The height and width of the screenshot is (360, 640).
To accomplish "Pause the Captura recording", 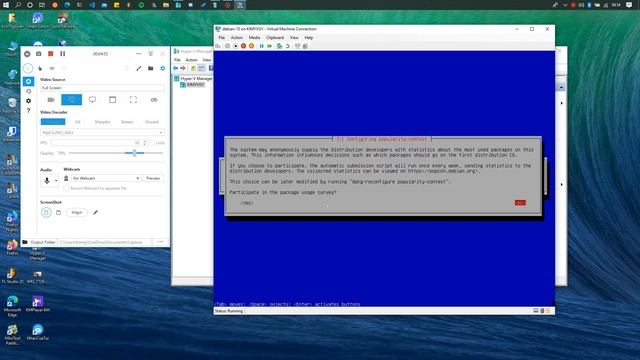I will click(x=62, y=54).
